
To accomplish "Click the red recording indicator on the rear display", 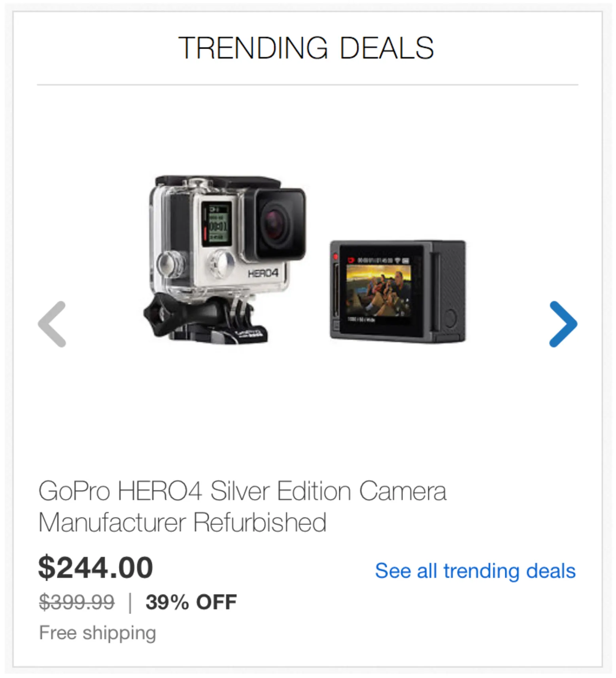I will [336, 257].
